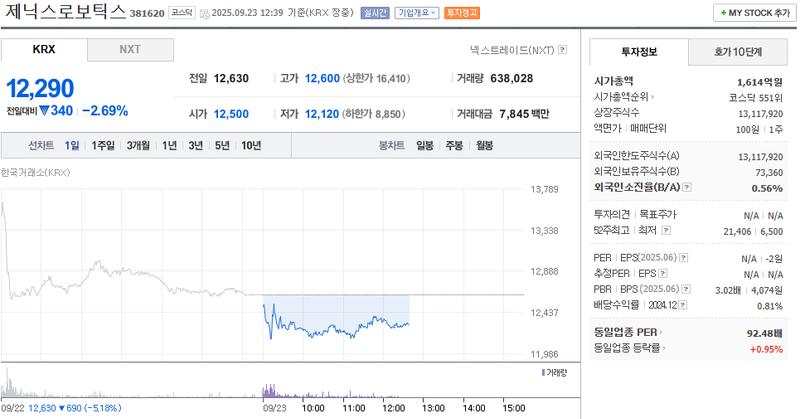Click the current price 12,290

(x=40, y=88)
